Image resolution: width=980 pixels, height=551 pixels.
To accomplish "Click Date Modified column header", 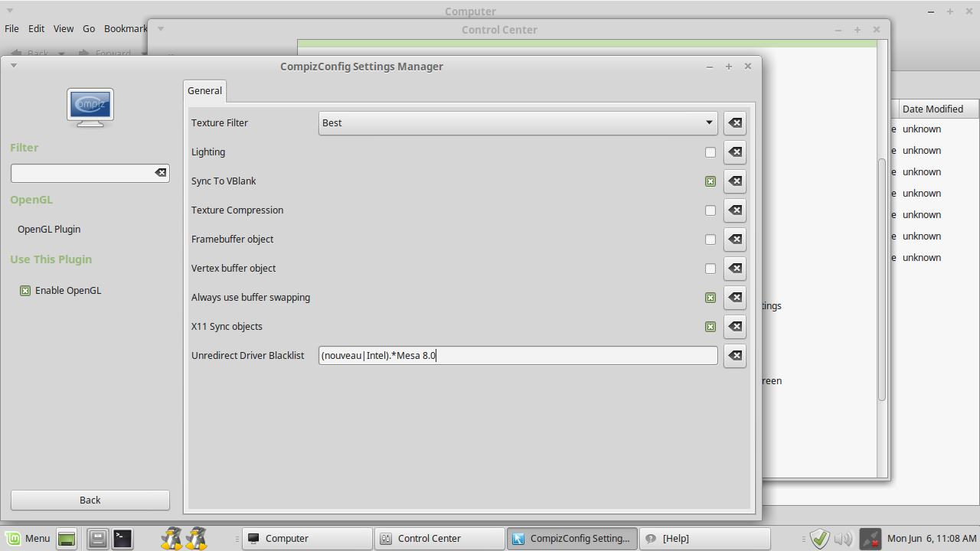I will click(x=938, y=109).
